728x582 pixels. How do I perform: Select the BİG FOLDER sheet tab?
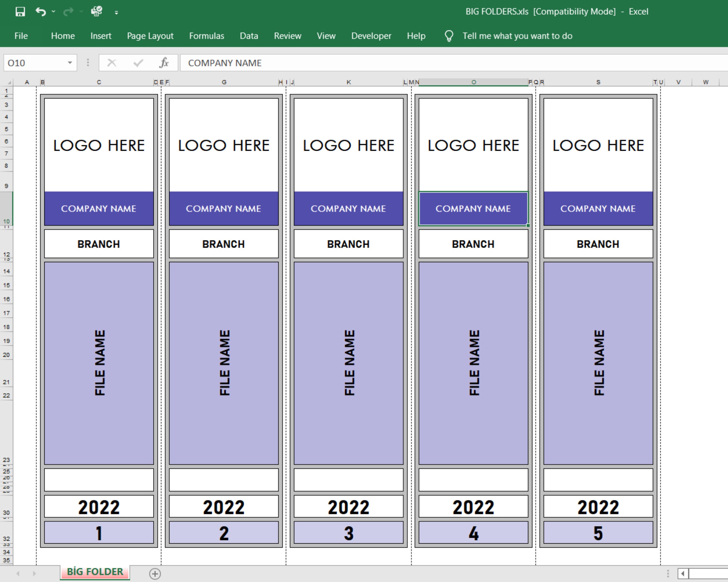95,572
